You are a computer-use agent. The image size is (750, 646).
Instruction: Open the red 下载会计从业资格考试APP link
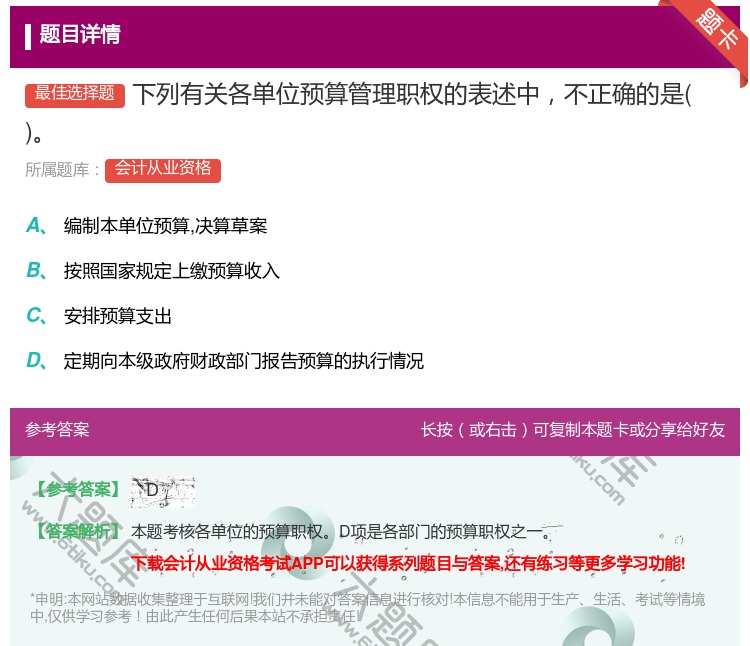[408, 563]
